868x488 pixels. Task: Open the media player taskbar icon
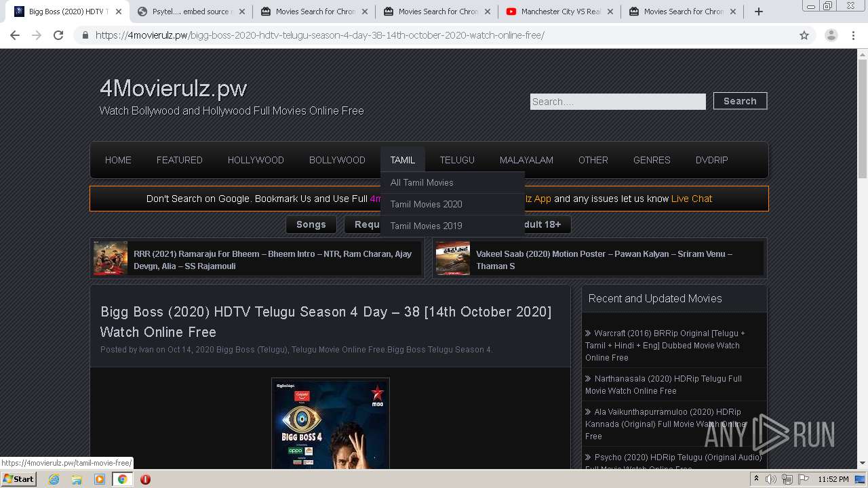[x=100, y=479]
